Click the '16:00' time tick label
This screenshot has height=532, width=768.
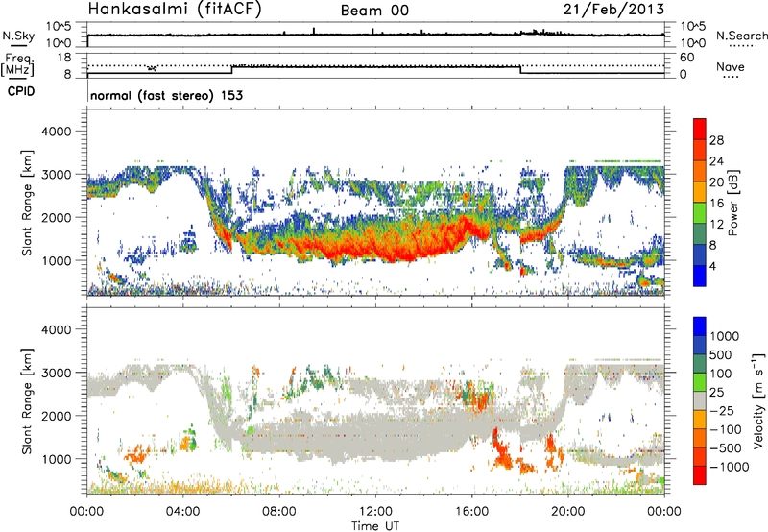(x=471, y=512)
